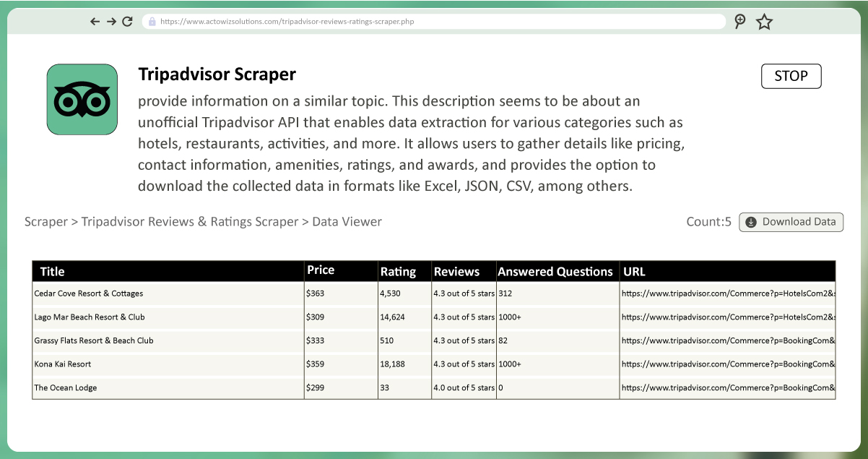Screen dimensions: 868x459
Task: Click the Tripadvisor owl logo
Action: (82, 100)
